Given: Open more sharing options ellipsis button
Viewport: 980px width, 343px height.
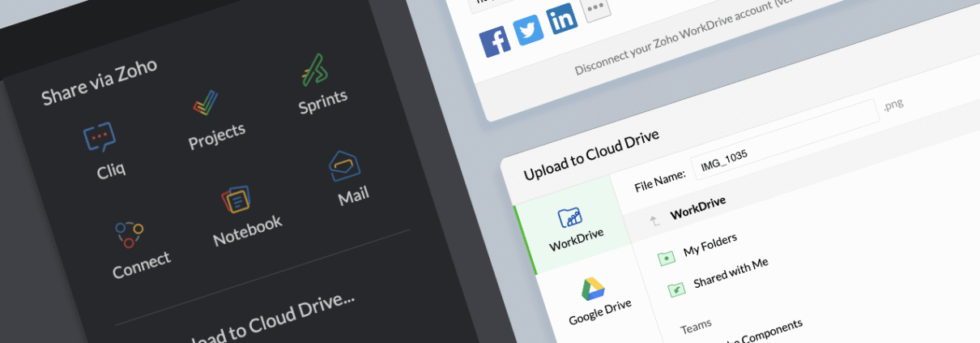Looking at the screenshot, I should pyautogui.click(x=596, y=7).
